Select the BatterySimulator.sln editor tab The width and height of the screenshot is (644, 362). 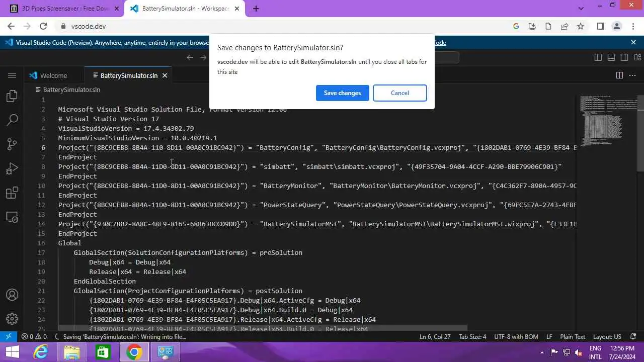[x=128, y=75]
